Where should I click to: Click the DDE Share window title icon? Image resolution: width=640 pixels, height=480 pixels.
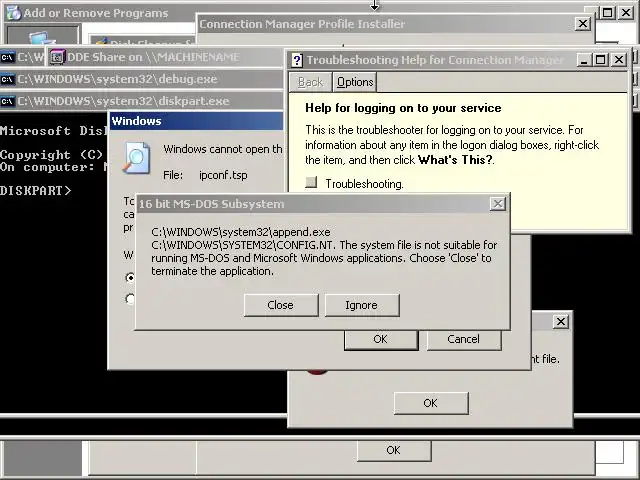click(x=57, y=57)
